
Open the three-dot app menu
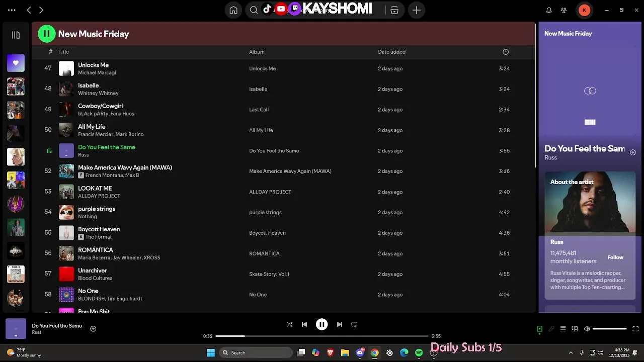(x=12, y=10)
